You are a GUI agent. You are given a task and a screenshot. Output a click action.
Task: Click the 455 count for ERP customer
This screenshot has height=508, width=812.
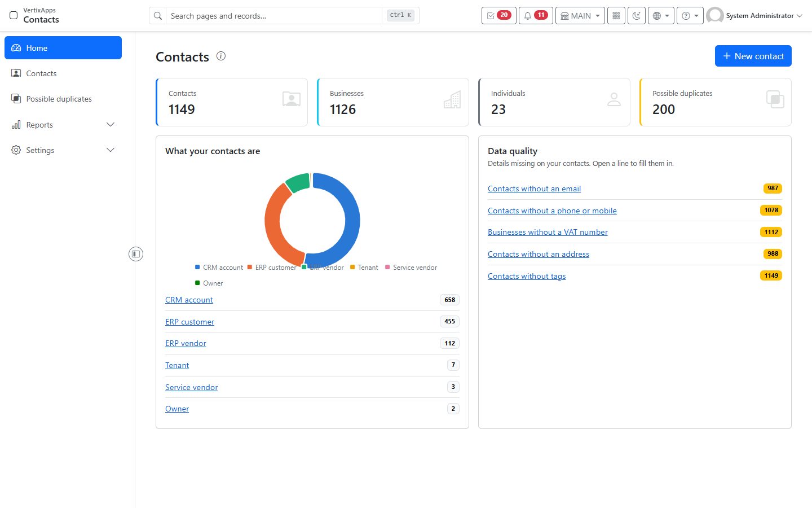coord(449,321)
